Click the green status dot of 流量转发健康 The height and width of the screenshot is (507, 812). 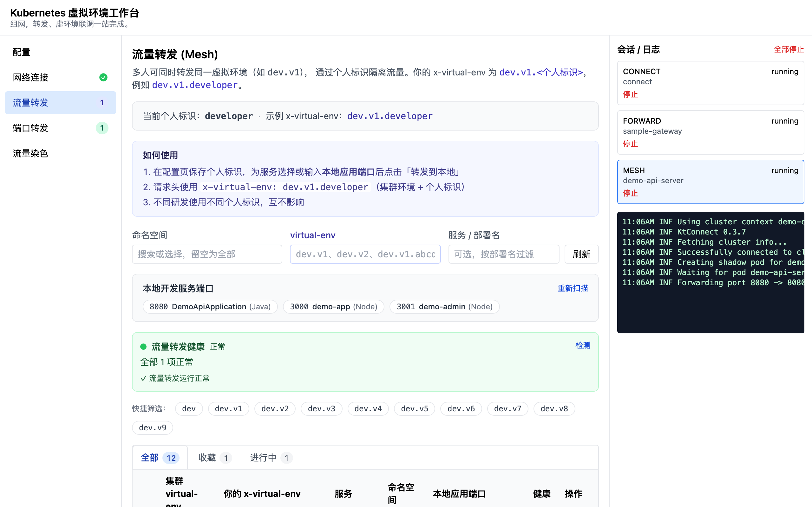coord(143,346)
